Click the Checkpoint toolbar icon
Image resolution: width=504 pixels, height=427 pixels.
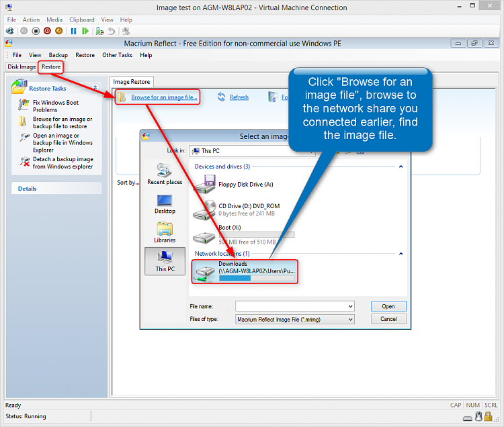click(99, 31)
